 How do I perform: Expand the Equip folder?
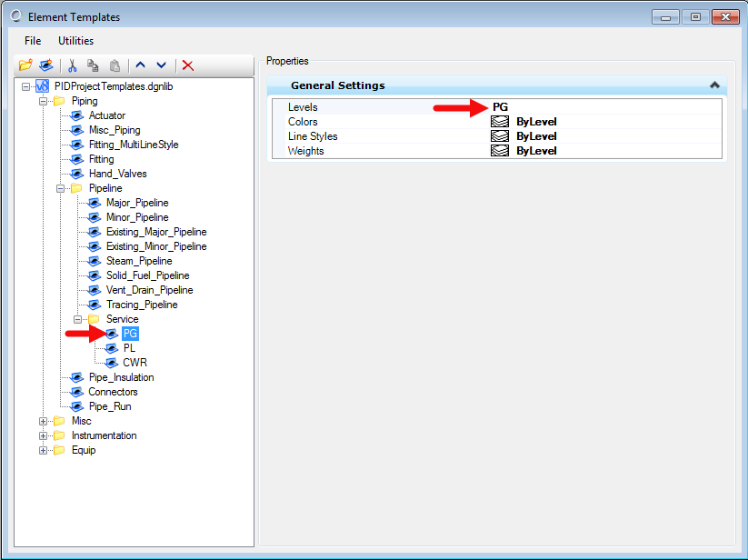(43, 450)
